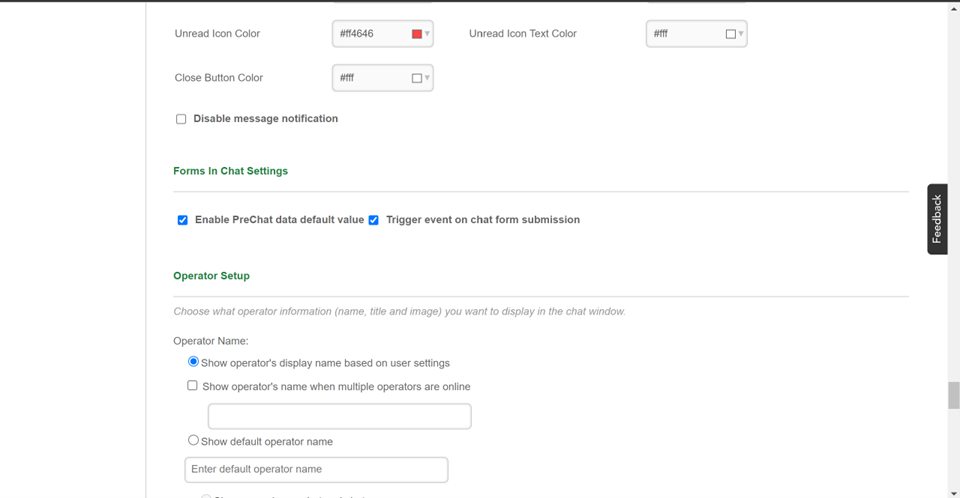Uncheck Enable PreChat data default value
Screen dimensions: 960x498
tap(182, 220)
